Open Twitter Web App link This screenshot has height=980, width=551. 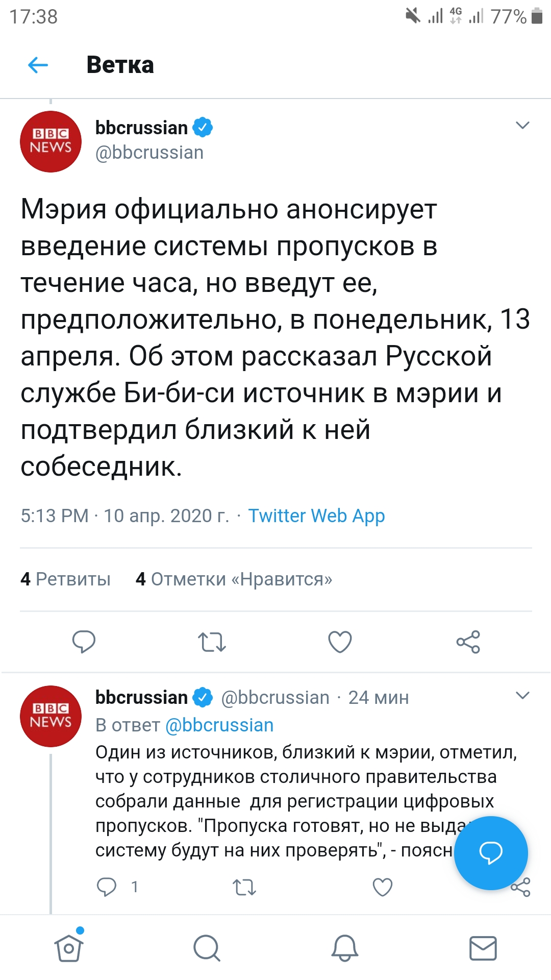tap(316, 516)
